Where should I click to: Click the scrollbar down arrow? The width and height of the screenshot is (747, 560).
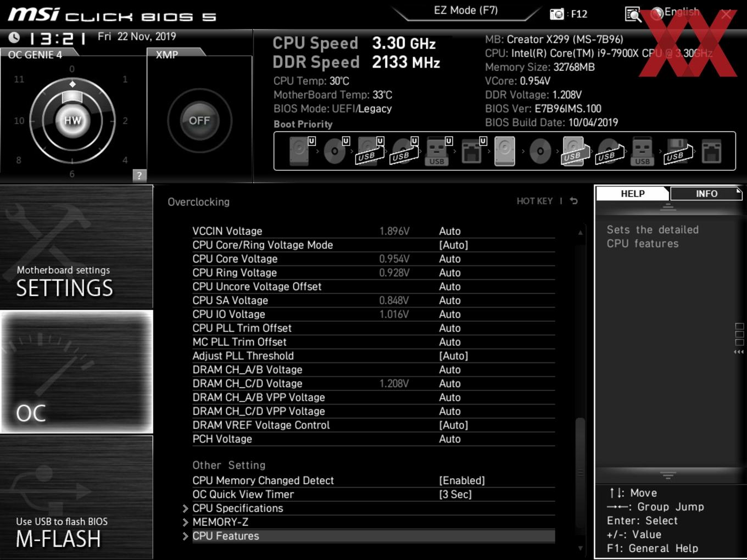point(580,548)
